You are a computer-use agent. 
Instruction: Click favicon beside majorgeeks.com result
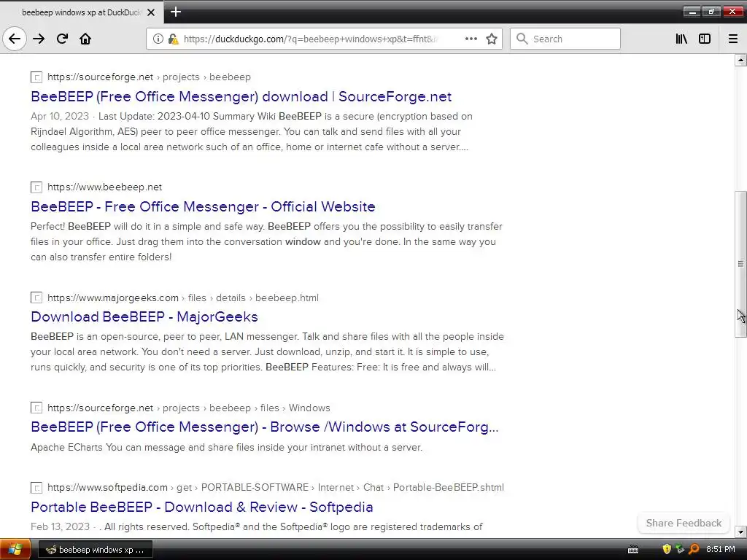click(x=36, y=297)
